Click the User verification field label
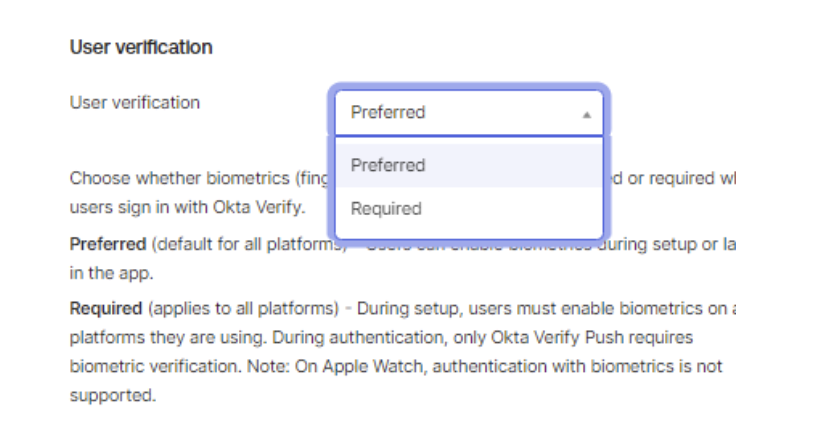 tap(135, 102)
